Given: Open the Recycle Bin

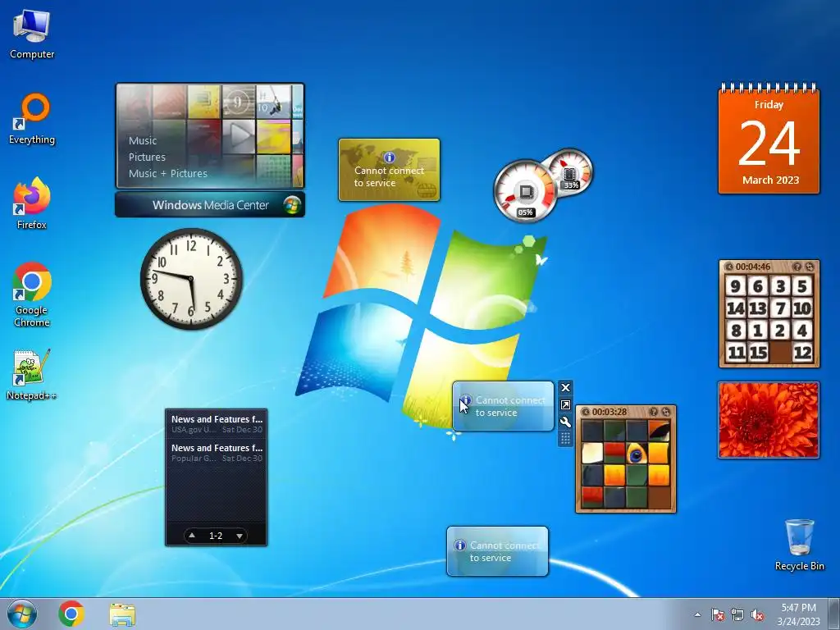Looking at the screenshot, I should coord(799,545).
